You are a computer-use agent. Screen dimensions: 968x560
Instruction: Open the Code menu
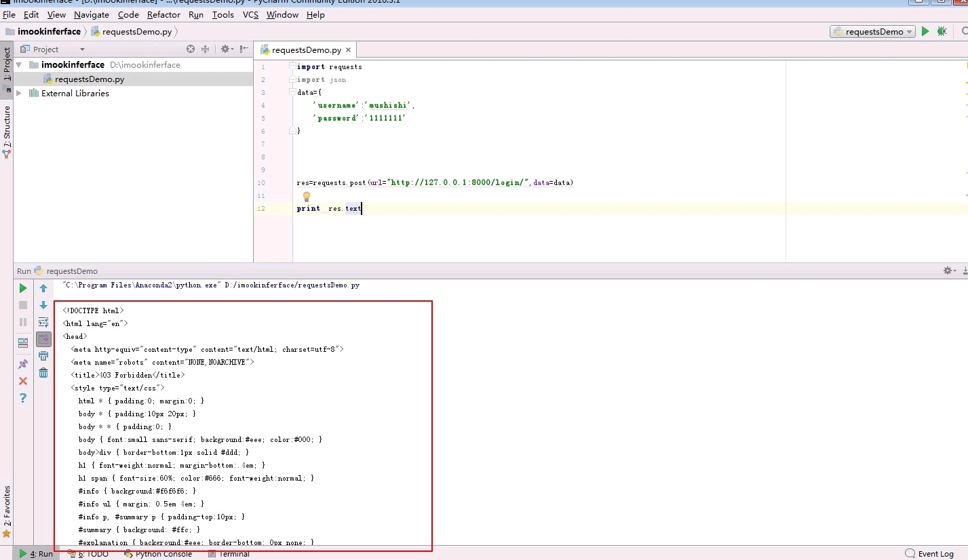coord(128,14)
